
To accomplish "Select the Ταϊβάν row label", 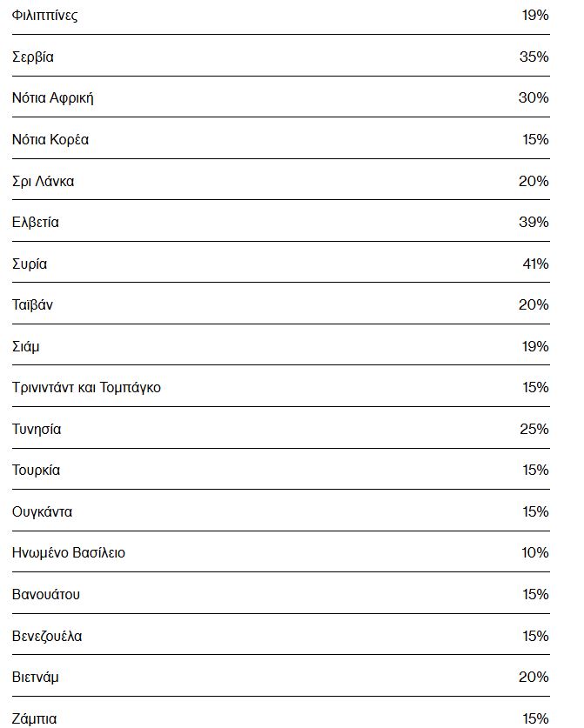I will tap(32, 305).
